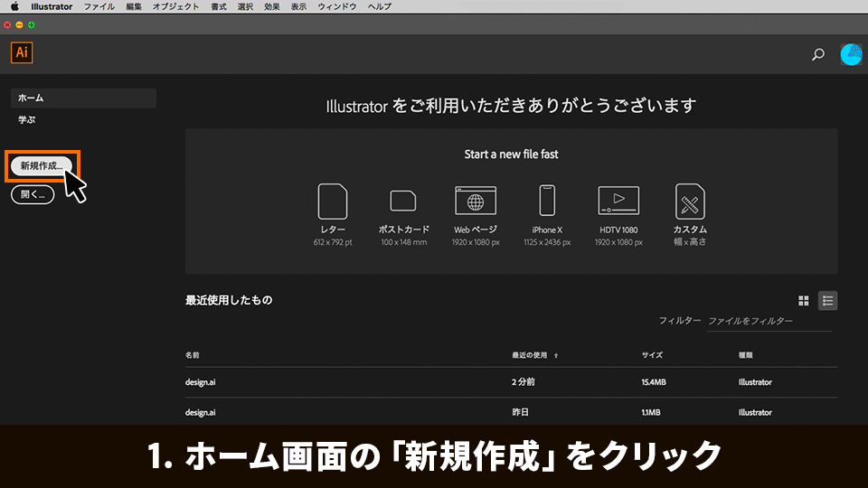Open the Illustrator application menu
This screenshot has width=868, height=488.
[52, 6]
